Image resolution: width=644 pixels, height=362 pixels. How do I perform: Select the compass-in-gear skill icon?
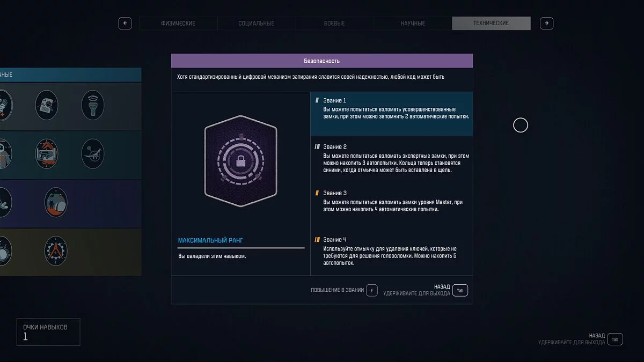click(x=56, y=251)
